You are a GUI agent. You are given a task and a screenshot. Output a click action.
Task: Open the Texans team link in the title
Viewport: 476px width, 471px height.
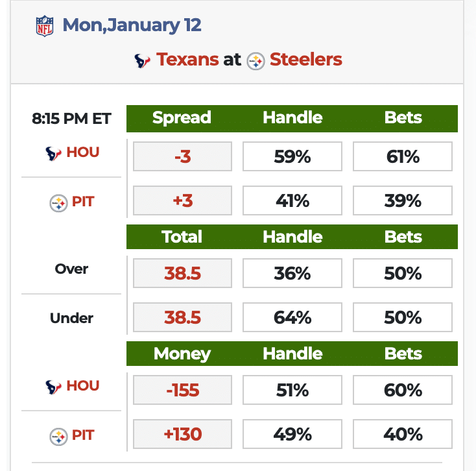point(187,60)
